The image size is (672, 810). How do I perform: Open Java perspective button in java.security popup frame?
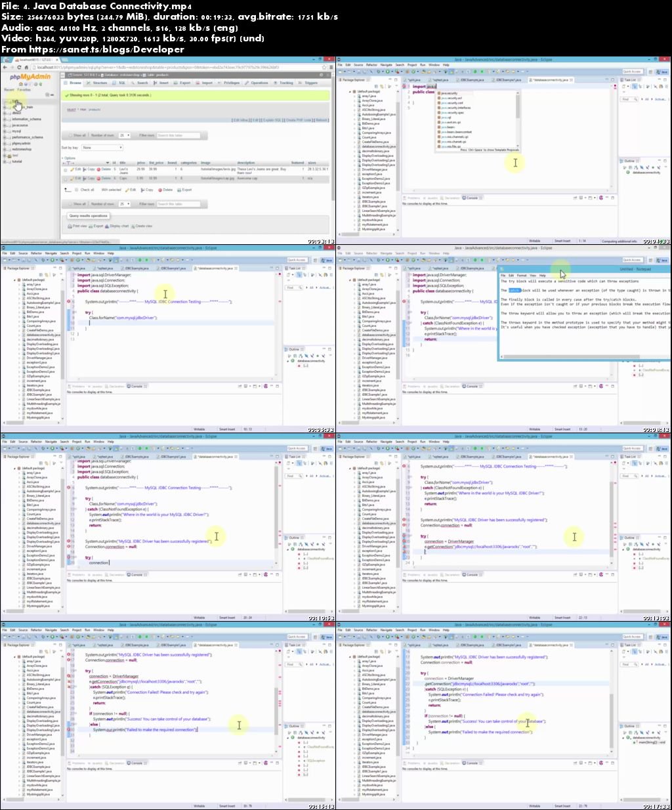point(662,72)
